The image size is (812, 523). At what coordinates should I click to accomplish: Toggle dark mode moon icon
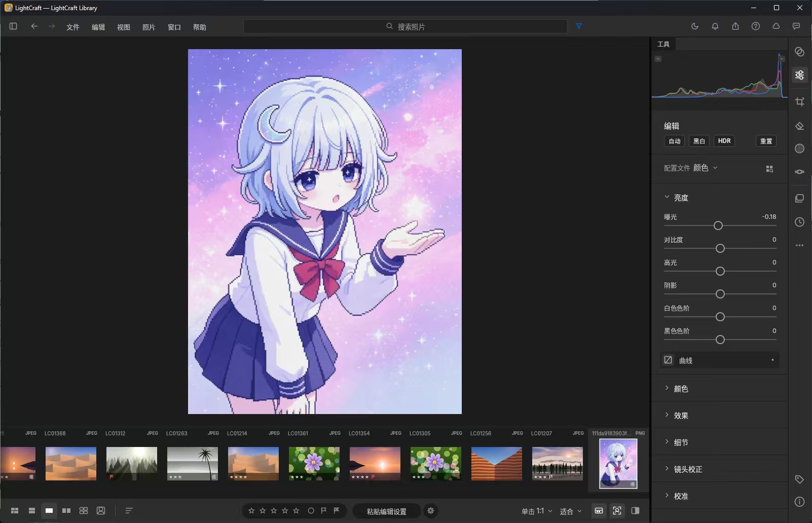point(695,26)
